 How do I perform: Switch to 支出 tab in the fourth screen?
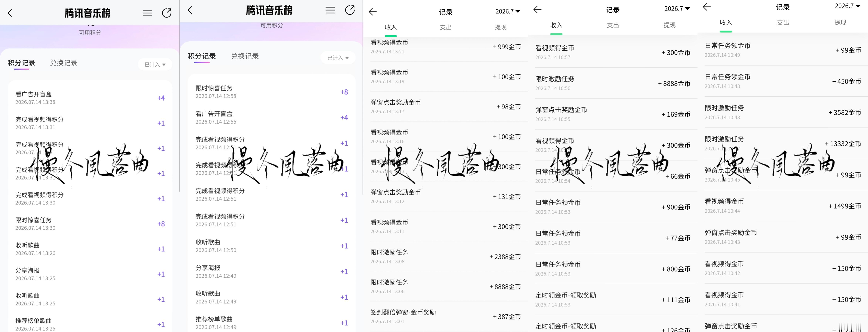click(613, 25)
